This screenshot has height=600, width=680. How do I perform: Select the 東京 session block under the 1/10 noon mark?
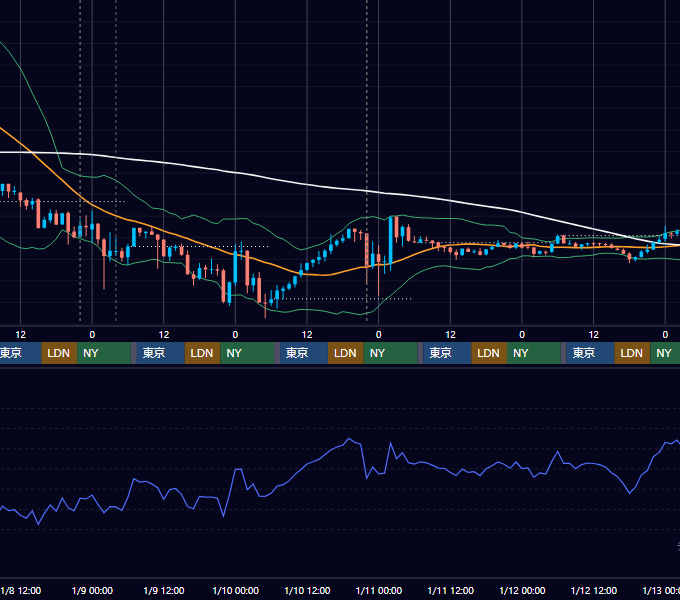pos(304,353)
